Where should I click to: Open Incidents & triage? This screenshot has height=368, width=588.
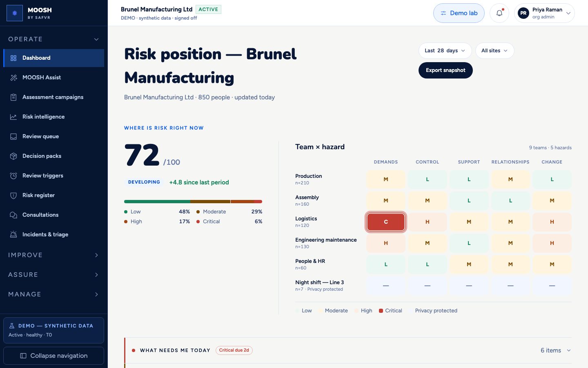[x=53, y=235]
